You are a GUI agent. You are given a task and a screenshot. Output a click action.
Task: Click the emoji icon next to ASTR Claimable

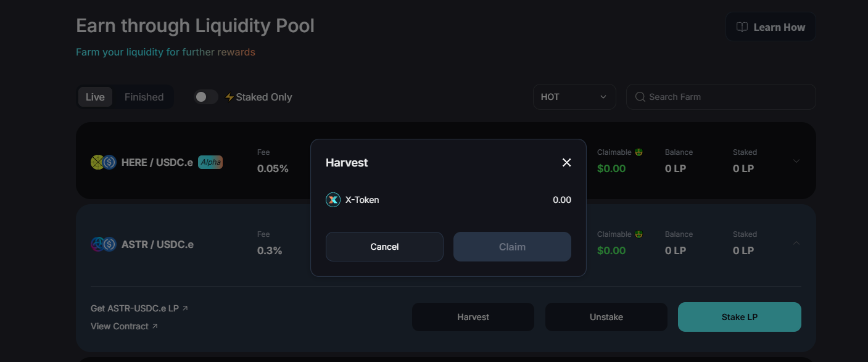coord(639,234)
